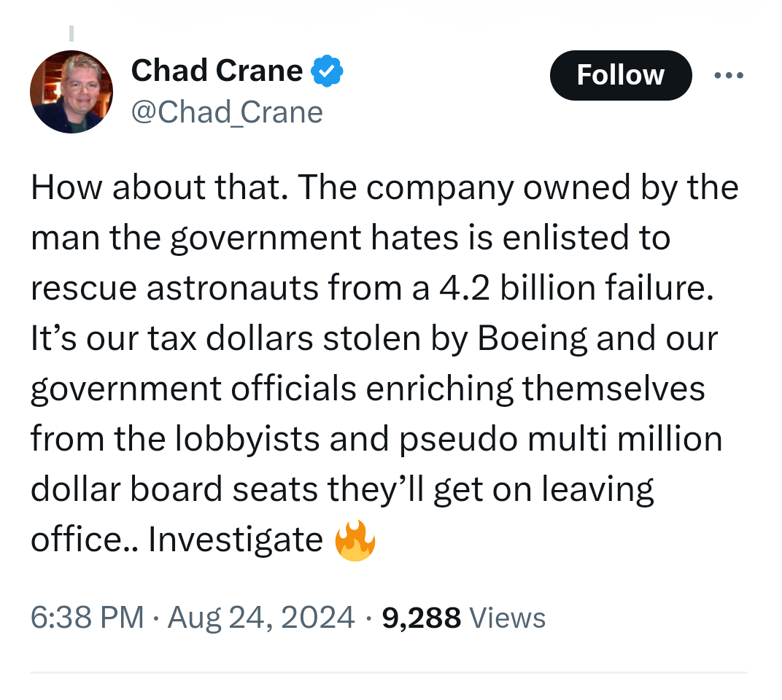Click the Aug 24, 2024 date
Screen dimensions: 782x700
(x=261, y=618)
